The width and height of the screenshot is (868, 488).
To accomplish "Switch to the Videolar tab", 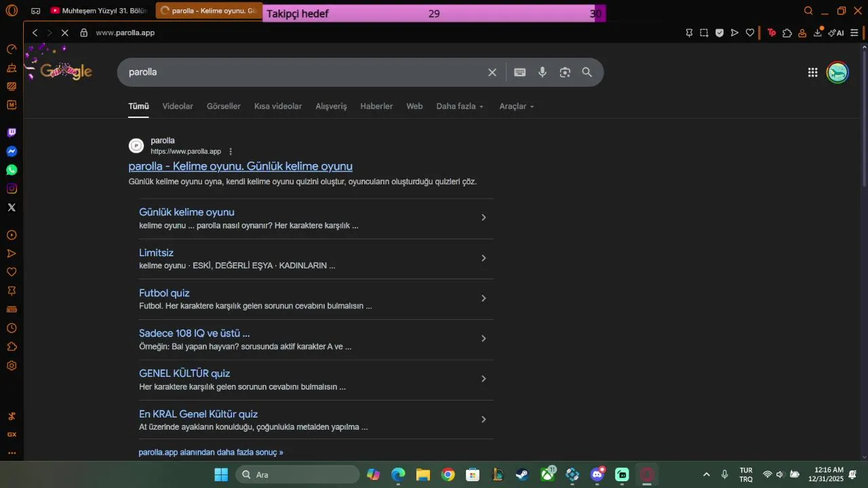I will [178, 106].
